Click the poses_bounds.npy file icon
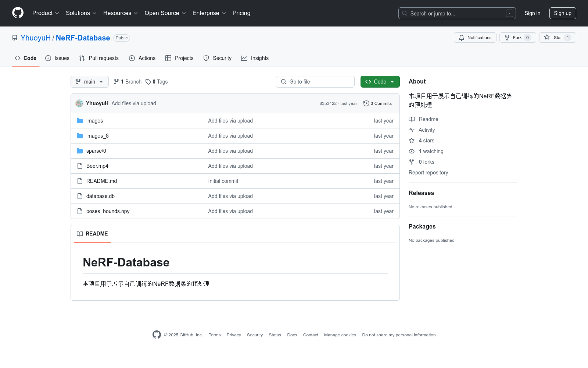 tap(80, 211)
